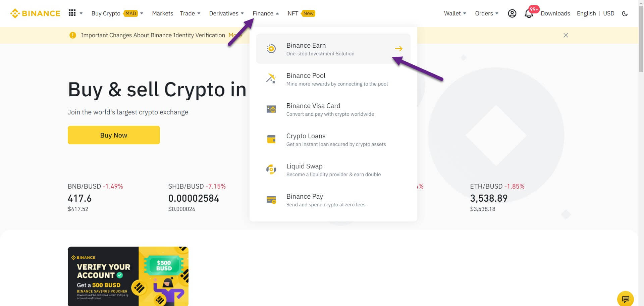Click the Binance Pay card icon

coord(271,200)
